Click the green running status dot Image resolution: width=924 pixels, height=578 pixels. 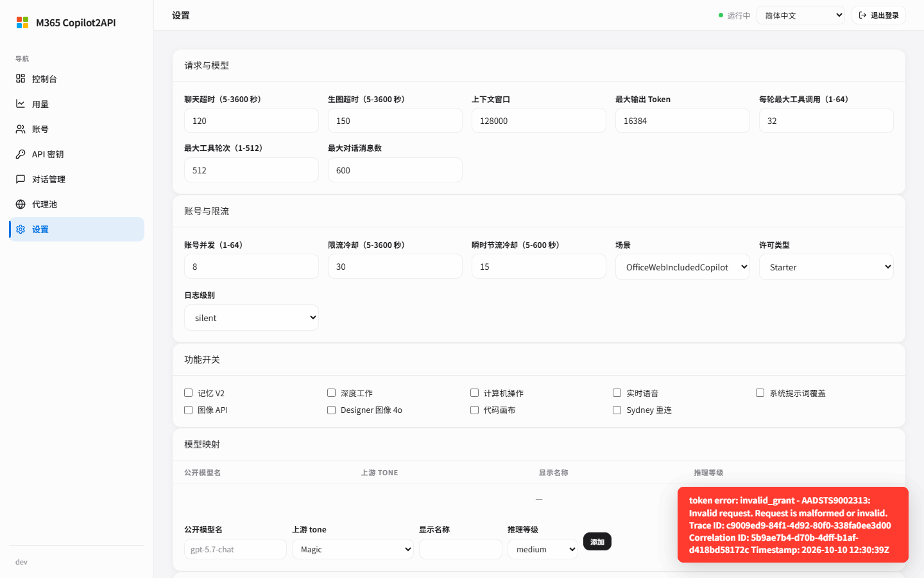721,15
